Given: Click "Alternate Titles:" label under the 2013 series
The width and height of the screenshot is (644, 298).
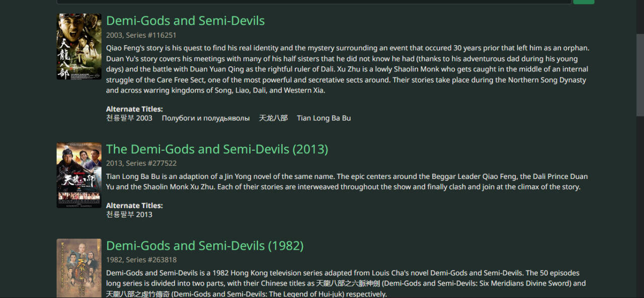Looking at the screenshot, I should 134,206.
